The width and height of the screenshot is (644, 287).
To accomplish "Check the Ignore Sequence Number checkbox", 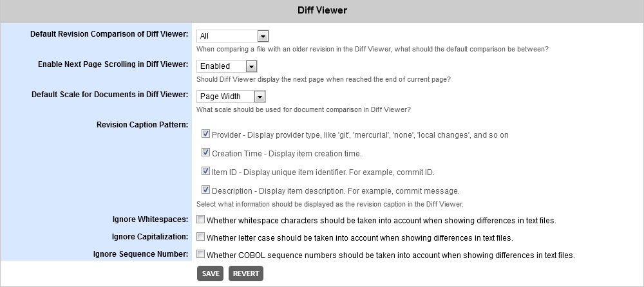I will tap(201, 254).
